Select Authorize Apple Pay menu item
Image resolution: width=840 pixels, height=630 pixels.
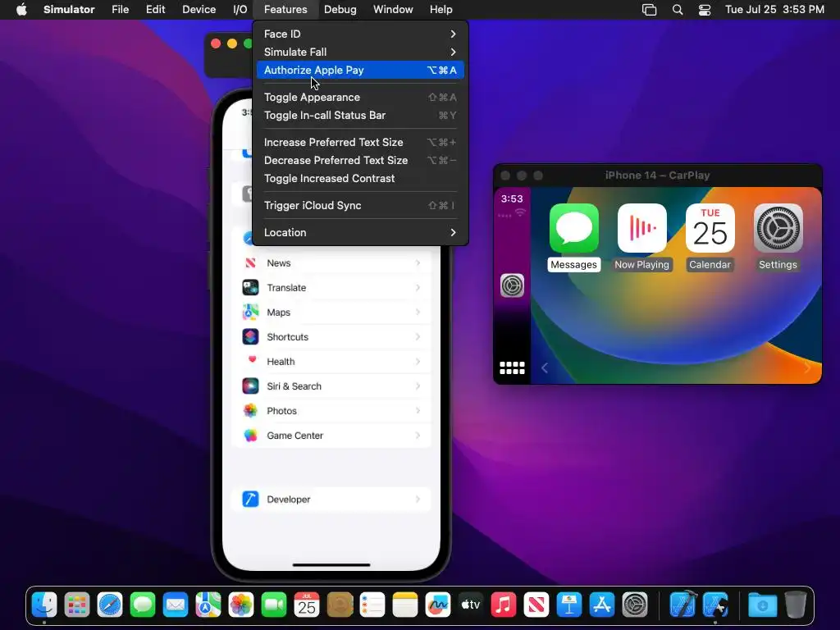pyautogui.click(x=360, y=71)
